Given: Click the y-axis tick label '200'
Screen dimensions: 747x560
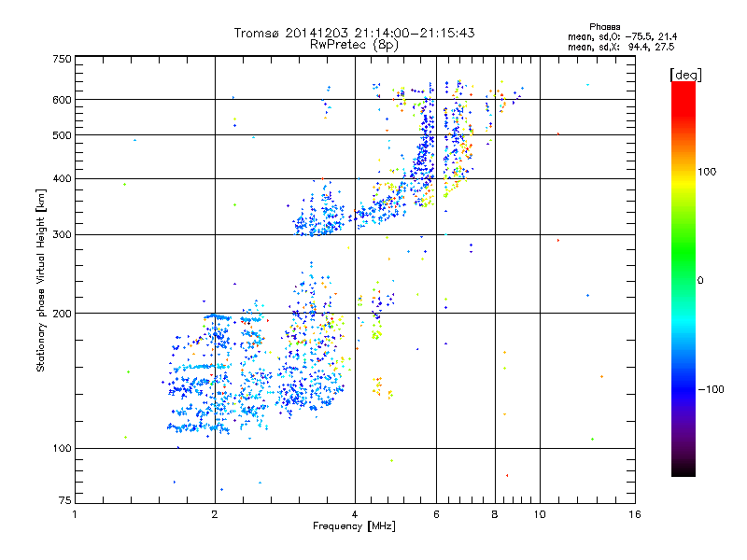Looking at the screenshot, I should (62, 314).
